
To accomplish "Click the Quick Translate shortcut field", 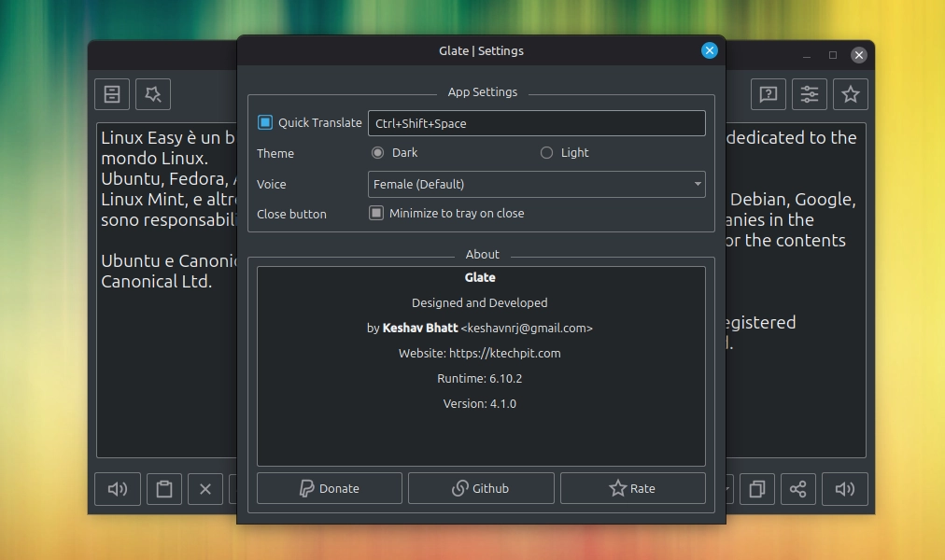I will pos(537,122).
